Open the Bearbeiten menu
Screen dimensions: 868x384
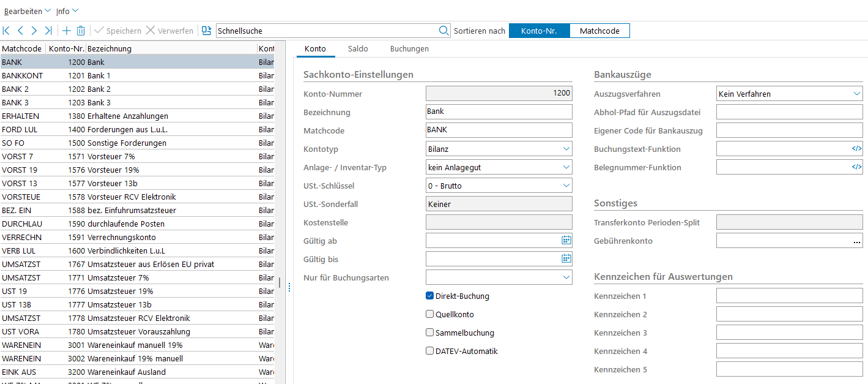point(28,11)
